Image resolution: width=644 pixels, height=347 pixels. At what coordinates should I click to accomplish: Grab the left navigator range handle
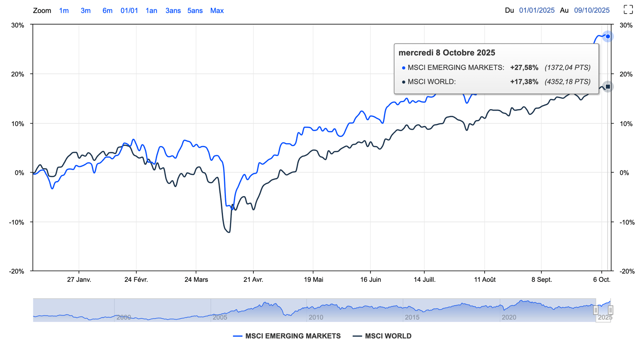click(x=596, y=310)
